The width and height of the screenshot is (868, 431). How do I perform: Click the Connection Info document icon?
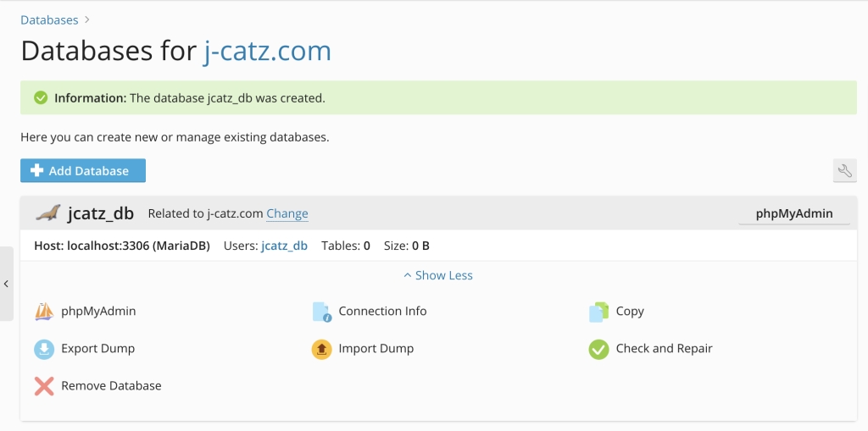click(321, 312)
